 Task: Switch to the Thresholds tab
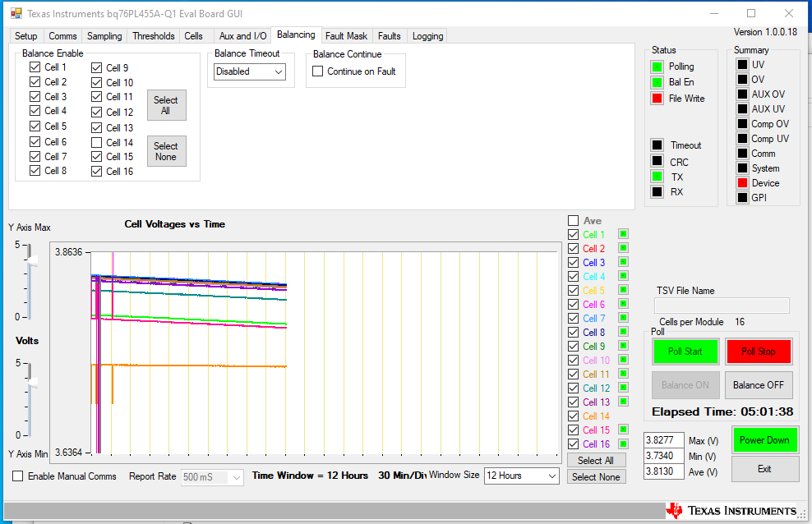153,35
